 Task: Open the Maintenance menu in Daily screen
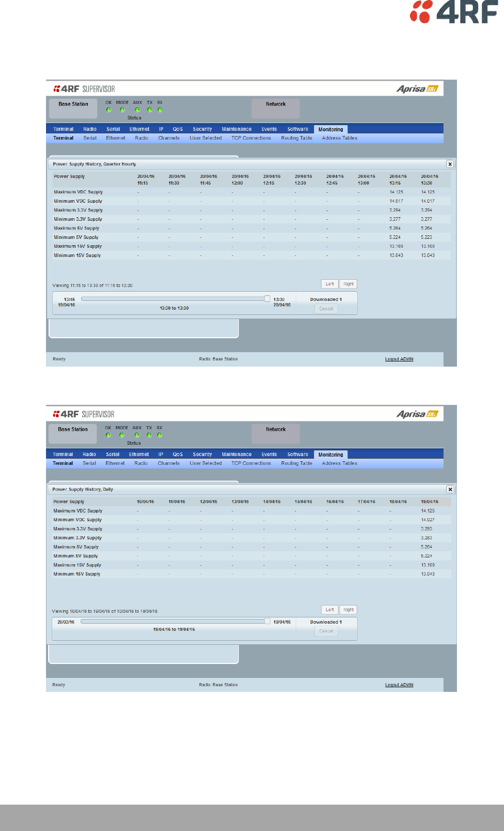coord(237,455)
